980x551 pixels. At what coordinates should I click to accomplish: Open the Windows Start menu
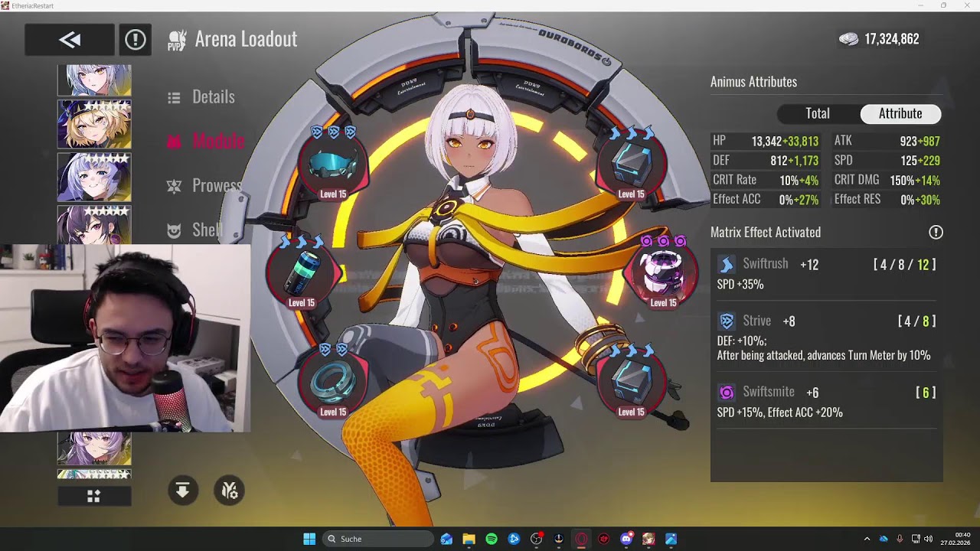tap(309, 539)
